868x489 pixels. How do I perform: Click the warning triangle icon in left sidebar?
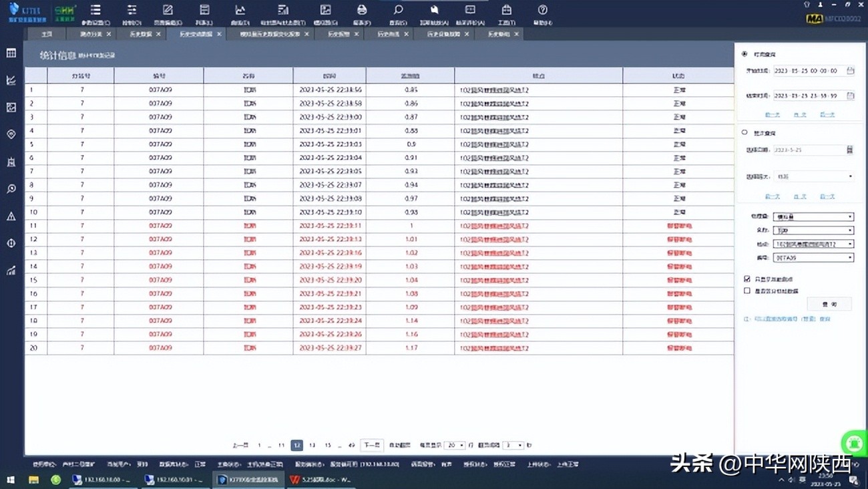coord(11,216)
